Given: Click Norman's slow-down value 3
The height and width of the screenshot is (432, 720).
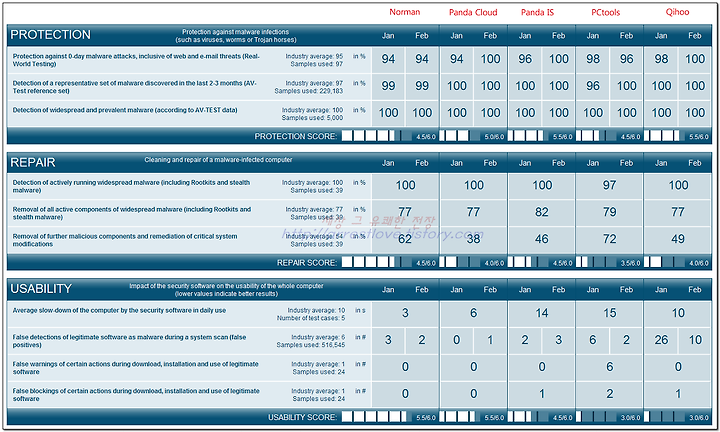Looking at the screenshot, I should (x=405, y=313).
